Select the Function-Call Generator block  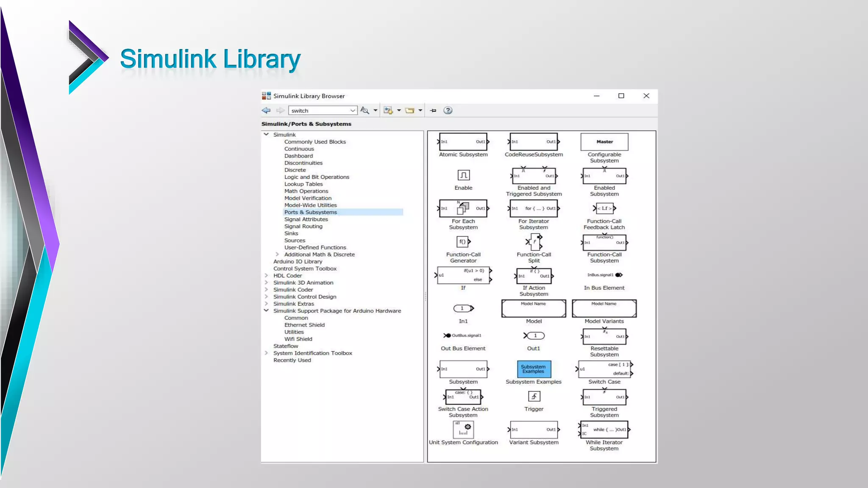(464, 242)
